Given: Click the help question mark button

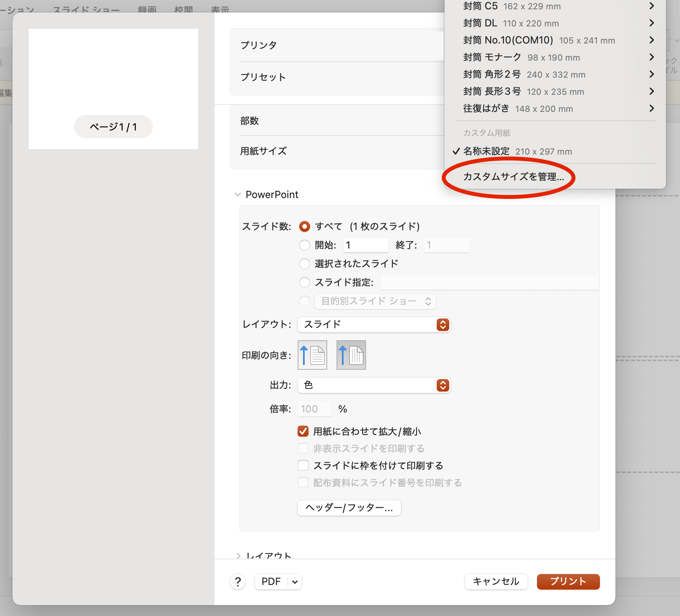Looking at the screenshot, I should [x=238, y=582].
